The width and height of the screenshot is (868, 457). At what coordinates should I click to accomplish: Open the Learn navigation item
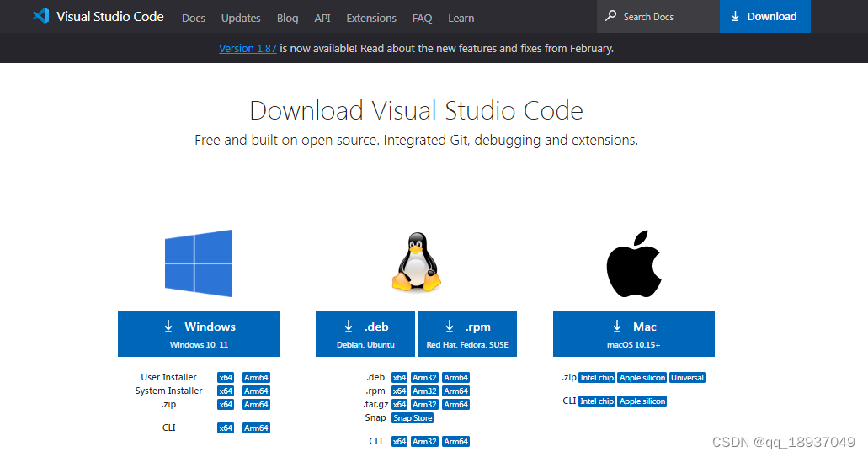coord(461,19)
